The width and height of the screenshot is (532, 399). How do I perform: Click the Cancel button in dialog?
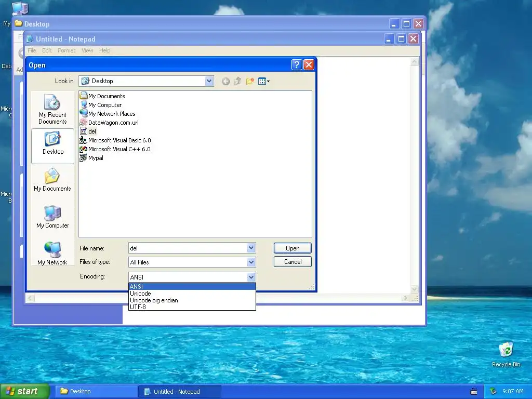coord(292,262)
